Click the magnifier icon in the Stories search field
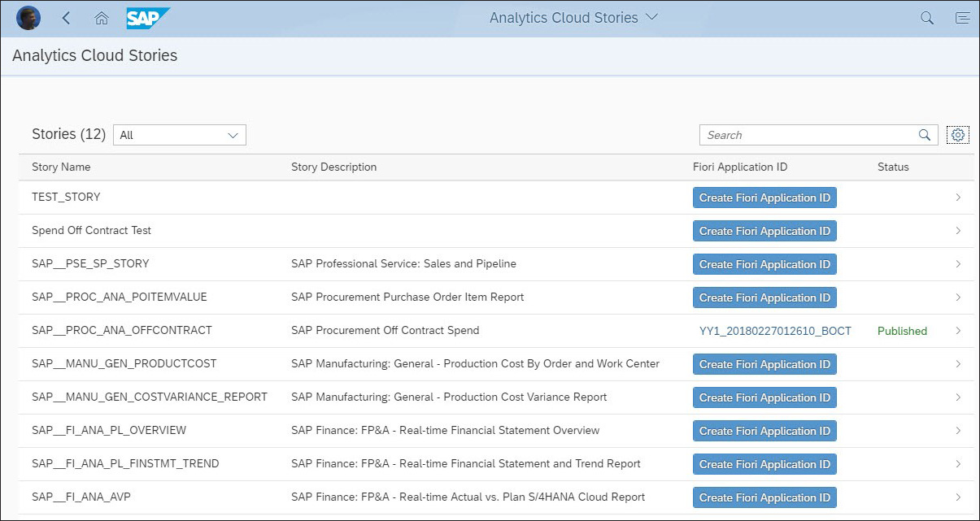Screen dimensions: 980x521 click(925, 135)
